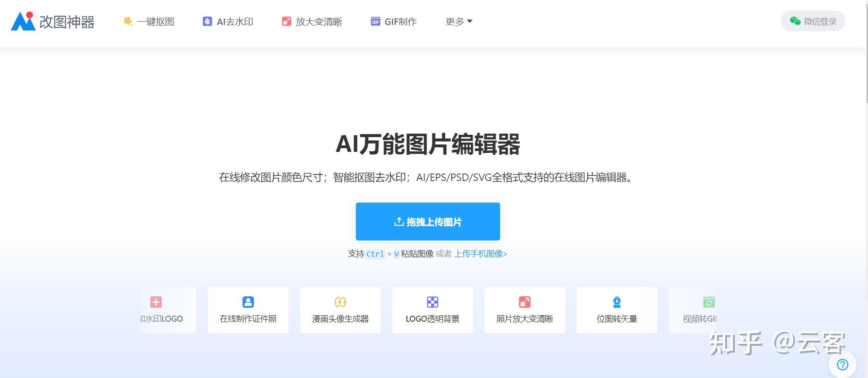This screenshot has height=378, width=868.
Task: Open the 位图转矢量 card
Action: coord(617,310)
